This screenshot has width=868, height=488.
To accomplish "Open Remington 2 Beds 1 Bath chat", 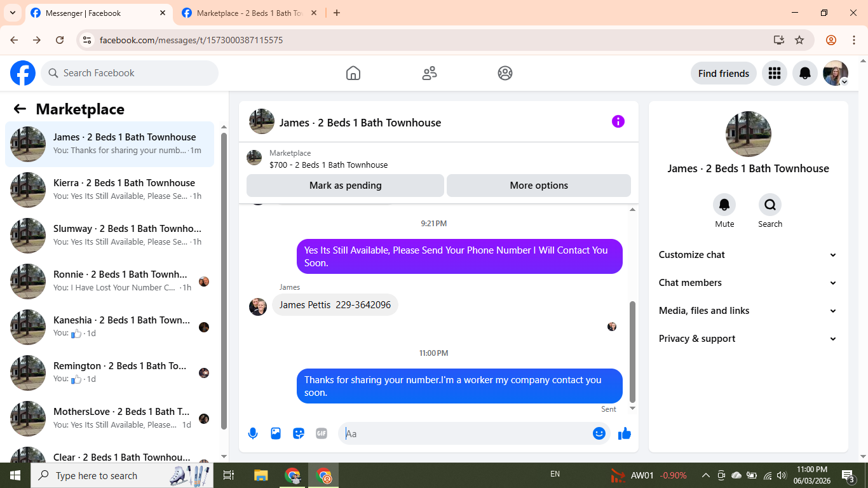I will 109,372.
